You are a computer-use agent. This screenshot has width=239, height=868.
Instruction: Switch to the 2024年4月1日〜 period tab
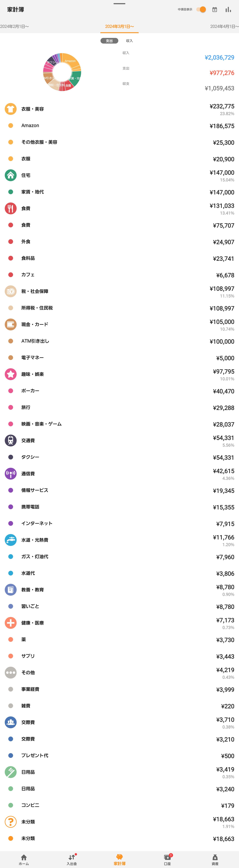pyautogui.click(x=224, y=26)
